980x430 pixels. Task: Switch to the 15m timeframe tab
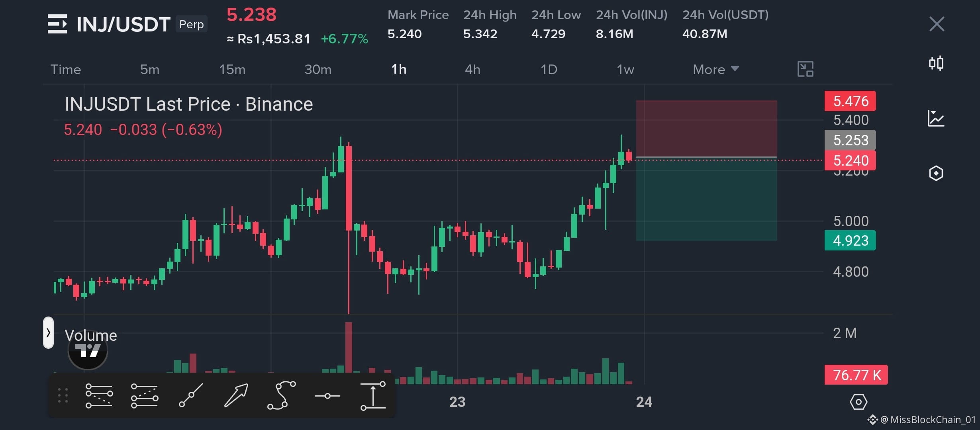click(x=232, y=69)
